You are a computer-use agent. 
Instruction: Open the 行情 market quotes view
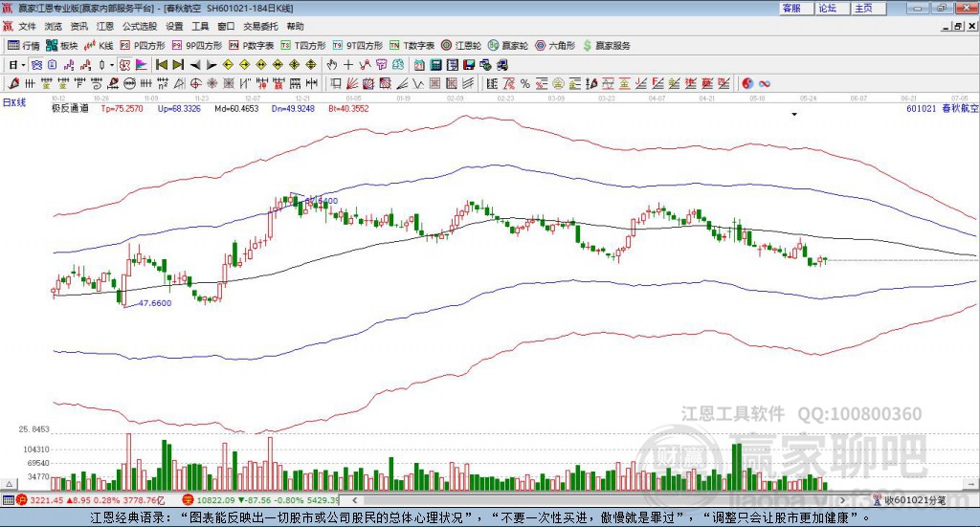[24, 46]
